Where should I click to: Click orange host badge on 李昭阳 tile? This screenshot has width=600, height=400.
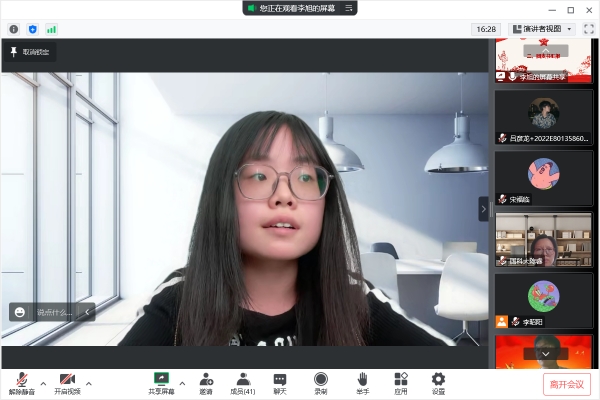tap(502, 322)
